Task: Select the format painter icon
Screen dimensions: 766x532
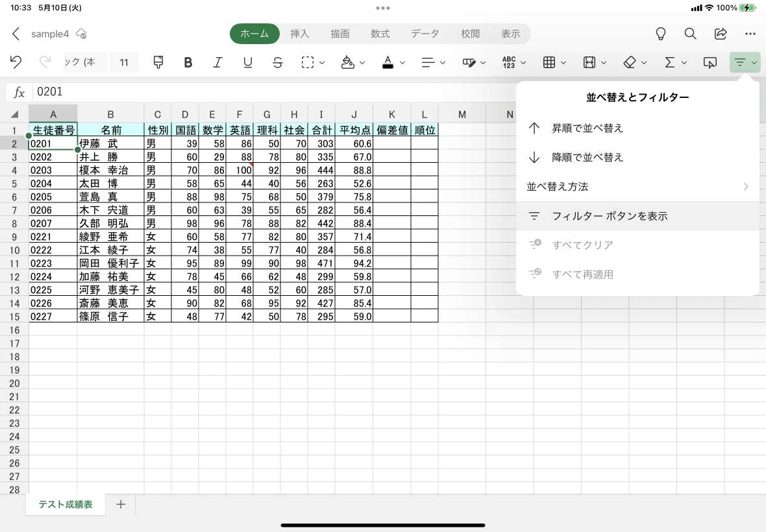Action: coord(158,62)
